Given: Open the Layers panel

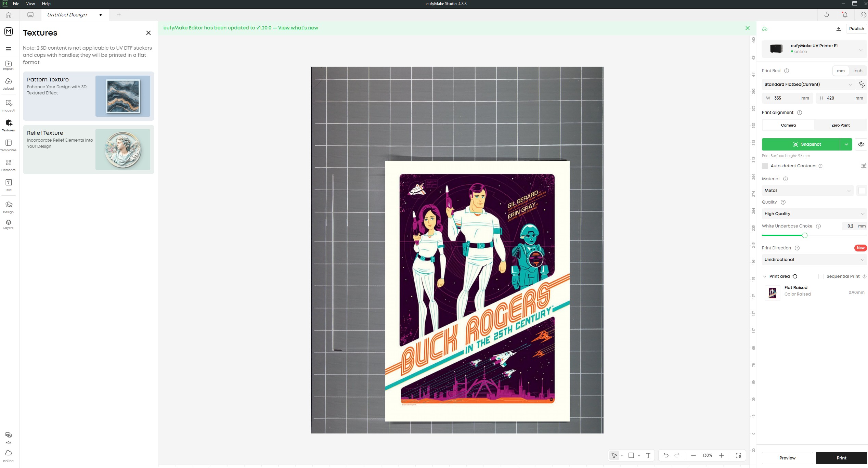Looking at the screenshot, I should coord(9,225).
